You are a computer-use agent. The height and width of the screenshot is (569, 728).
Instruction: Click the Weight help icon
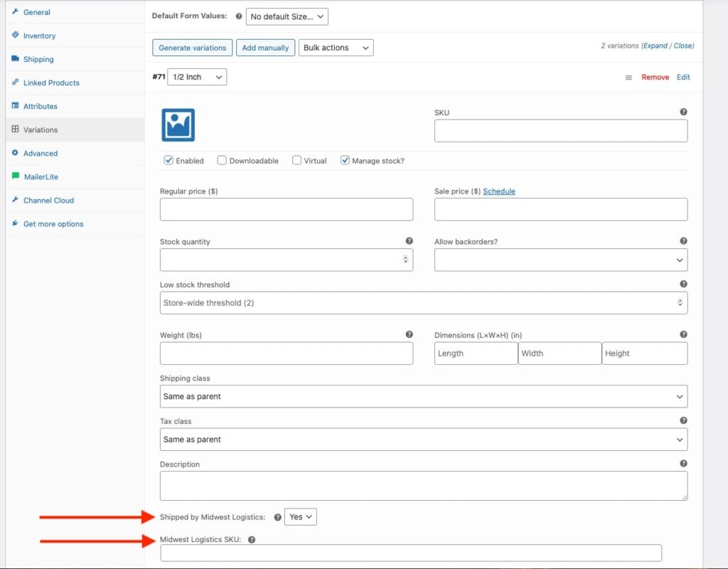tap(409, 334)
